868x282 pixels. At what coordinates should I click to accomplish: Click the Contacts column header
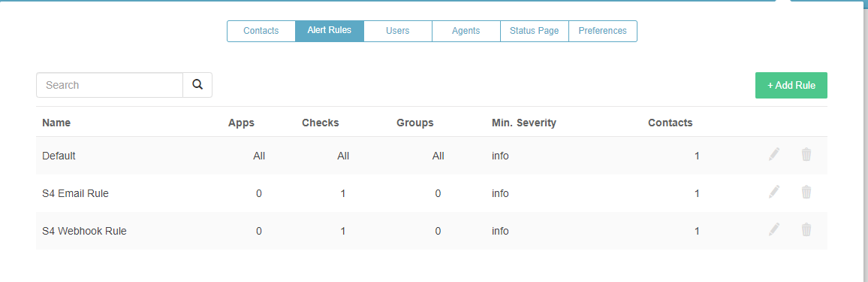click(x=671, y=123)
